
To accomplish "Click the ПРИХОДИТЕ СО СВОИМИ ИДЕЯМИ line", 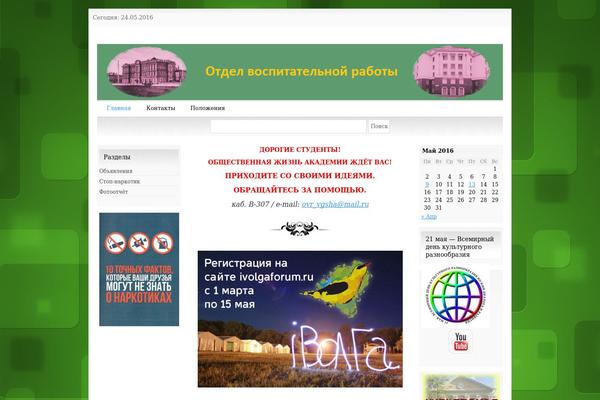I will coord(300,176).
